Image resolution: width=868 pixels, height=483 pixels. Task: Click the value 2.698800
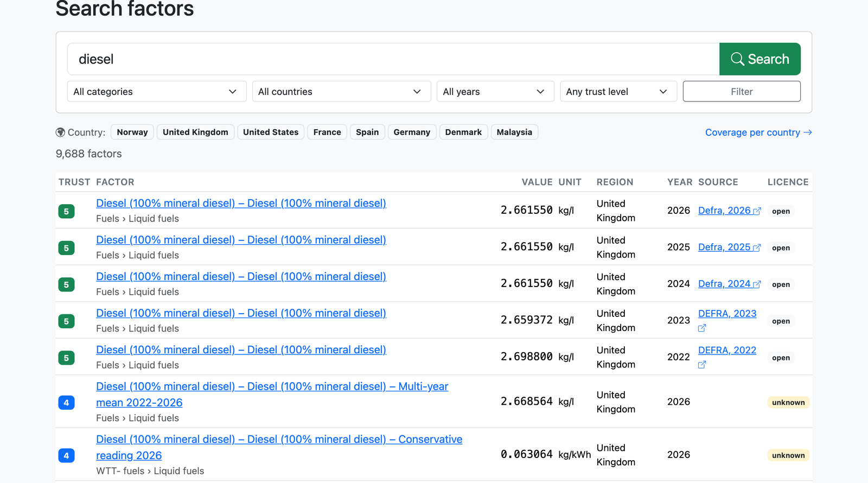(526, 357)
